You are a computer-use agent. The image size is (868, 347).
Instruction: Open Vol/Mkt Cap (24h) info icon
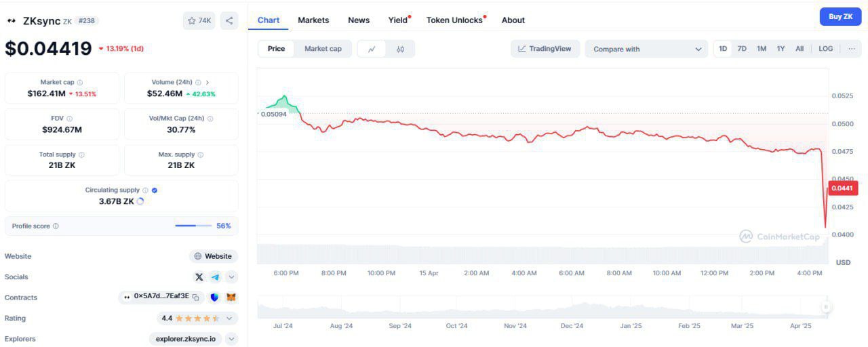[210, 119]
